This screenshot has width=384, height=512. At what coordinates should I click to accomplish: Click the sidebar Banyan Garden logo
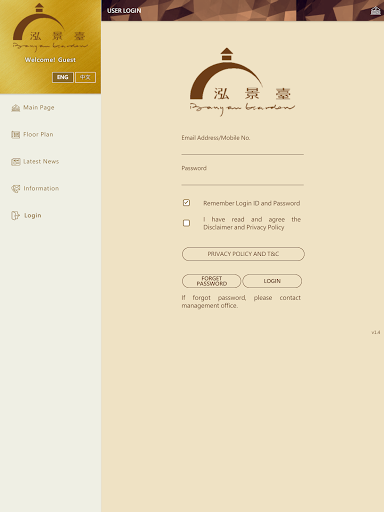point(50,27)
